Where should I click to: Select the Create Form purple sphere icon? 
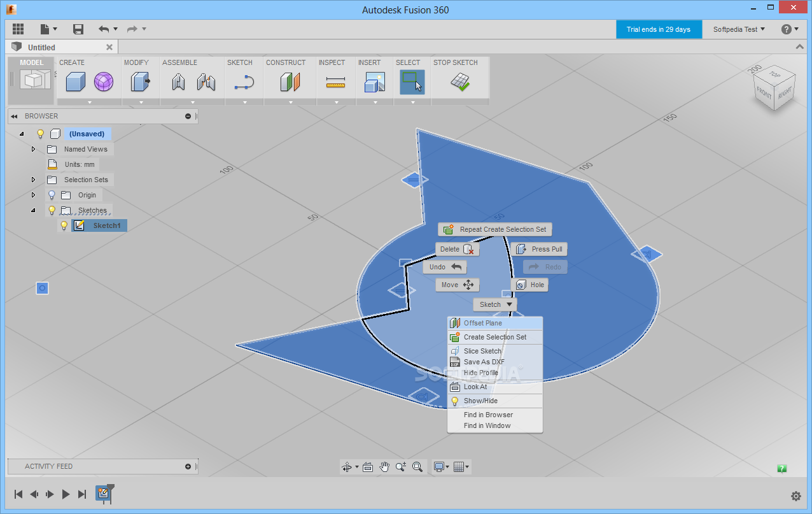tap(103, 82)
